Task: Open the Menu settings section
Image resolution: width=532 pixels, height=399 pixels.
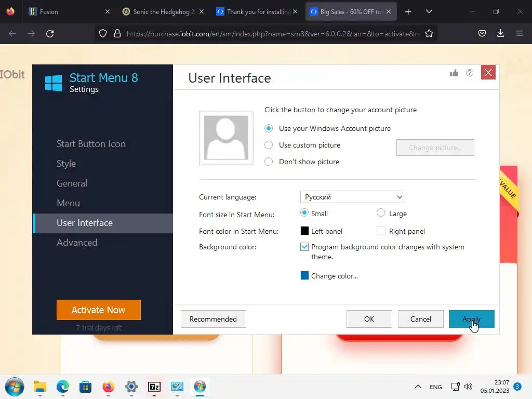Action: pyautogui.click(x=68, y=203)
